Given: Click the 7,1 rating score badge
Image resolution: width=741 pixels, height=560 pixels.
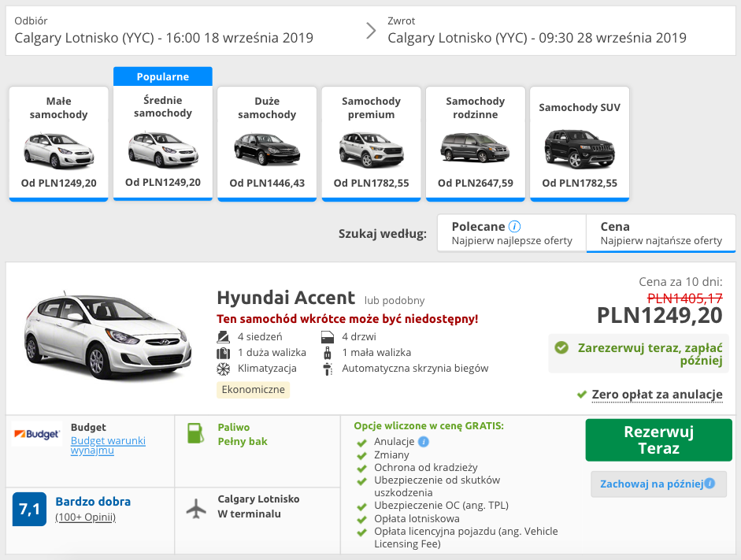Looking at the screenshot, I should 29,509.
